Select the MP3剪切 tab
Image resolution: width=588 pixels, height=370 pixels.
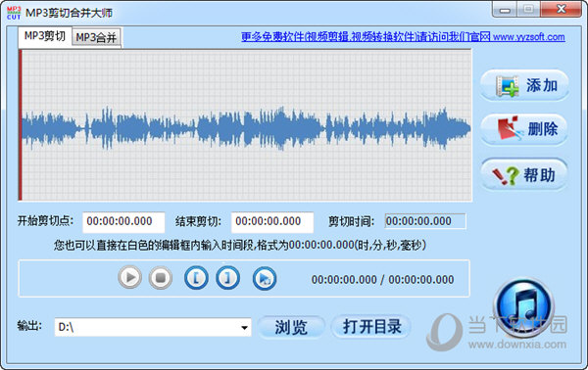pyautogui.click(x=45, y=36)
